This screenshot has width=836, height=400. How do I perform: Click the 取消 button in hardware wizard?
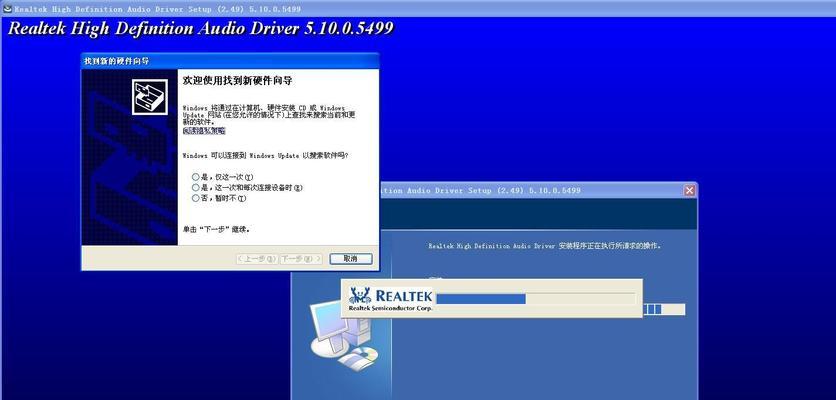point(350,259)
